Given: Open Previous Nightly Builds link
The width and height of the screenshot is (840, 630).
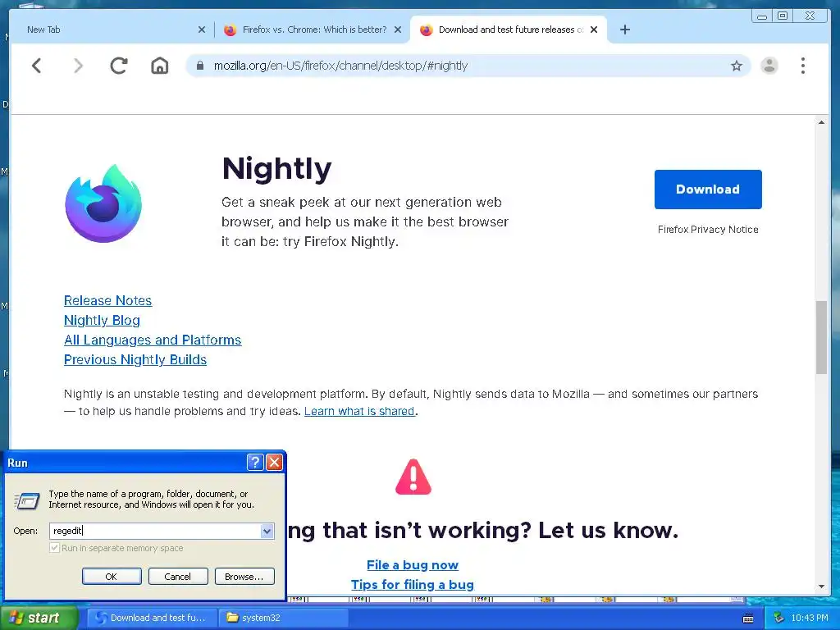Looking at the screenshot, I should click(x=135, y=360).
